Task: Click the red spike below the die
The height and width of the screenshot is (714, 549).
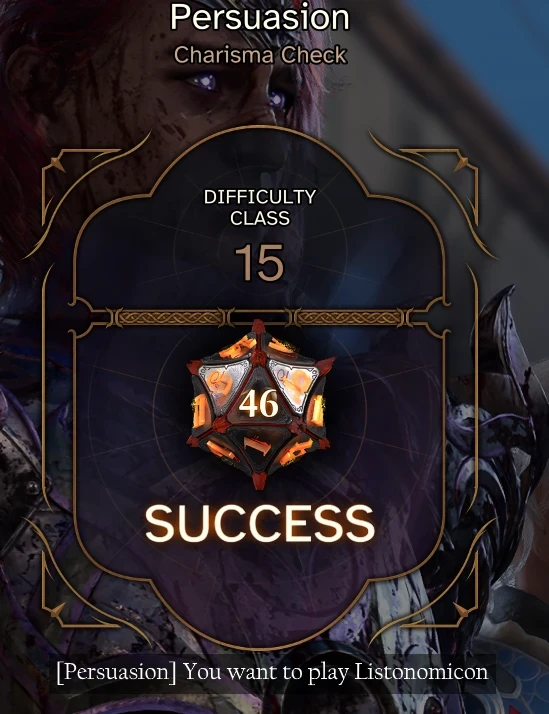Action: [259, 481]
